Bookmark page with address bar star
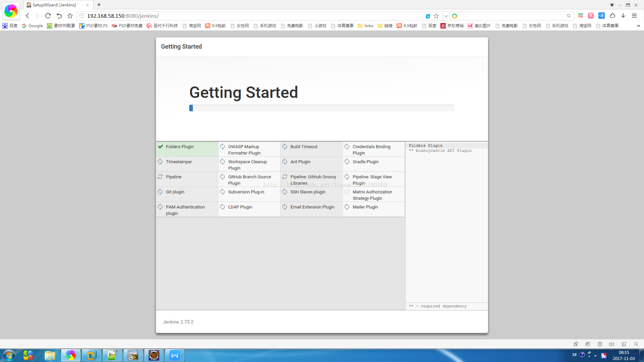 pos(436,16)
